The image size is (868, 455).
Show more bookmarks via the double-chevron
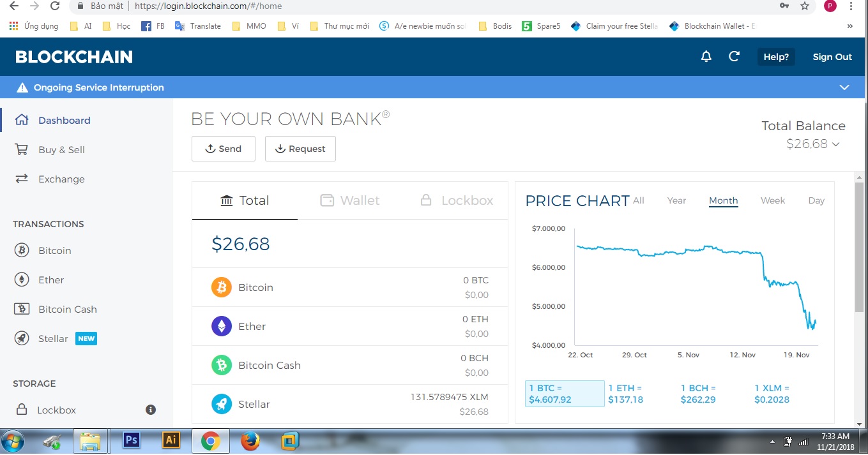849,26
